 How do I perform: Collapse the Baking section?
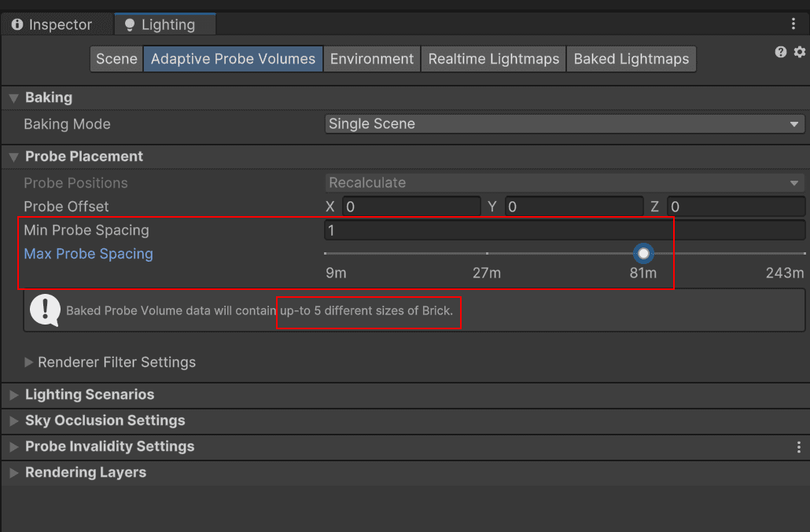[13, 97]
